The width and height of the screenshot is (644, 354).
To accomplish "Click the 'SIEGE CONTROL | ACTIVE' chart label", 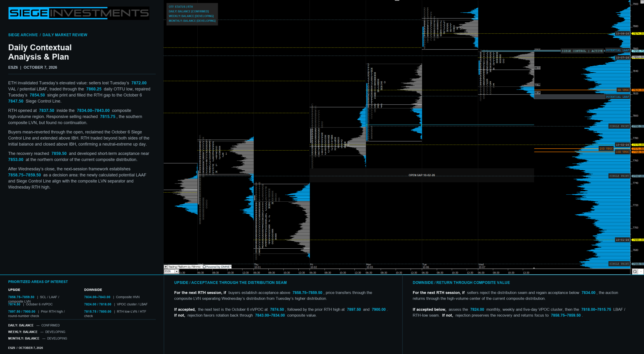I will click(x=582, y=51).
